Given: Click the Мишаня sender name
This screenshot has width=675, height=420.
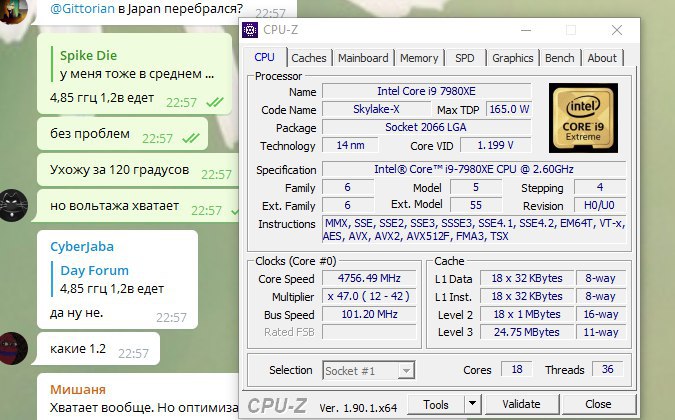Looking at the screenshot, I should click(78, 389).
